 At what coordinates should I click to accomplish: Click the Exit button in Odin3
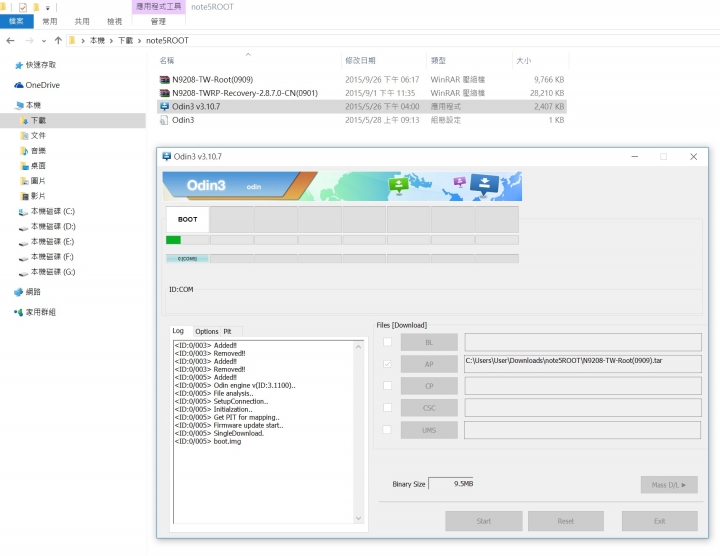[x=660, y=521]
